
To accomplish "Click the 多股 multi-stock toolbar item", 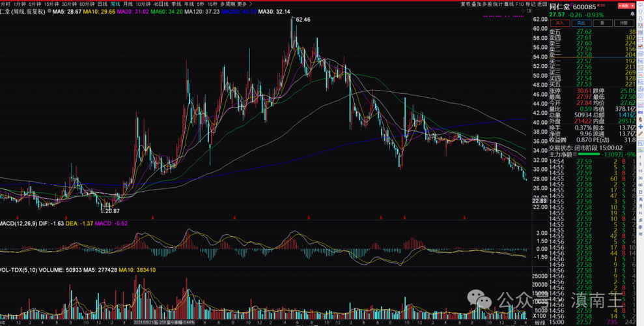I will pyautogui.click(x=487, y=4).
